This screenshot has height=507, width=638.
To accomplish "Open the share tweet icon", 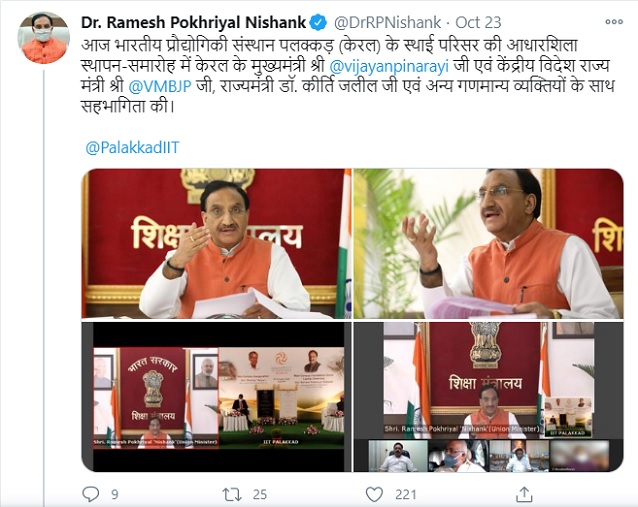I will (x=524, y=494).
